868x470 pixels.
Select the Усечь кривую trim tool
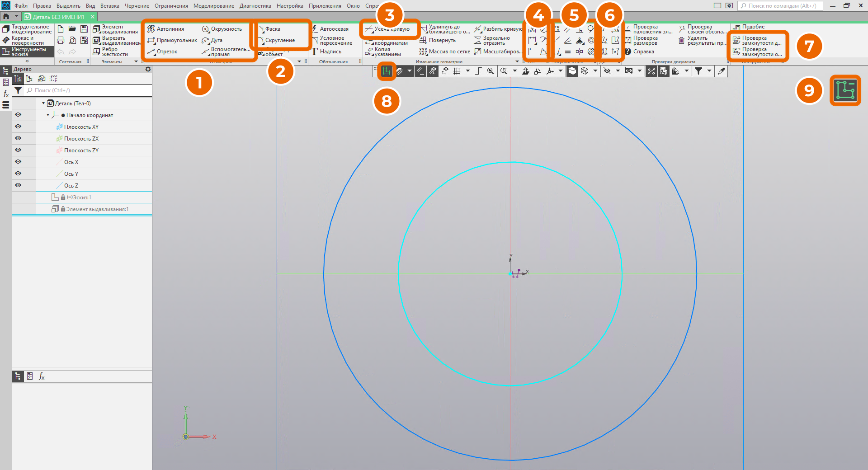(x=388, y=29)
